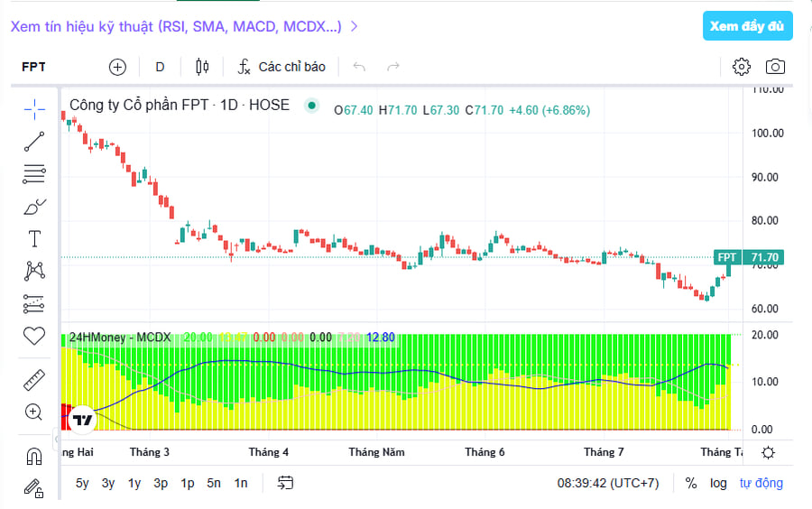Screen dimensions: 812x509
Task: Click the TradingView logo badge
Action: (x=82, y=420)
